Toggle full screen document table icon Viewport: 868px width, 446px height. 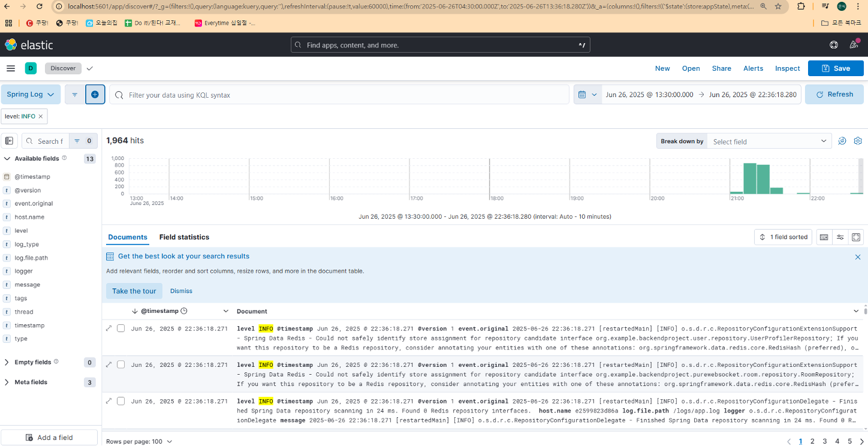point(856,237)
